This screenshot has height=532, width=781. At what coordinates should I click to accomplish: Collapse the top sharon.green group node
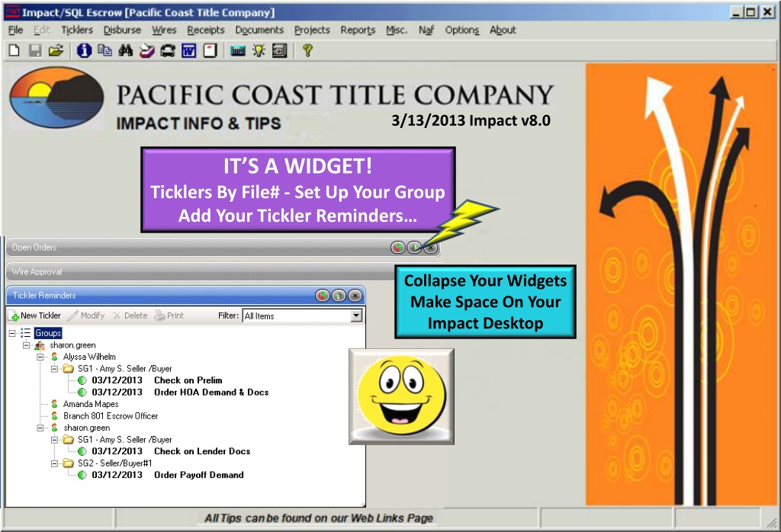pyautogui.click(x=26, y=345)
